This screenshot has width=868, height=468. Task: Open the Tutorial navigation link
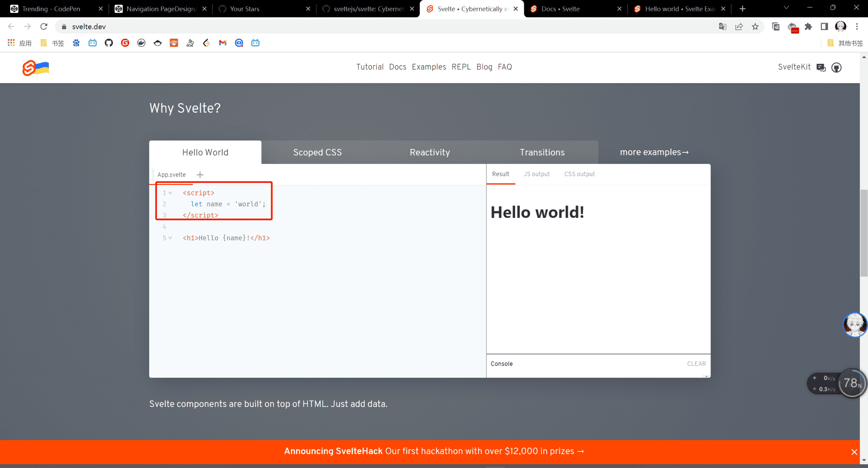click(370, 67)
